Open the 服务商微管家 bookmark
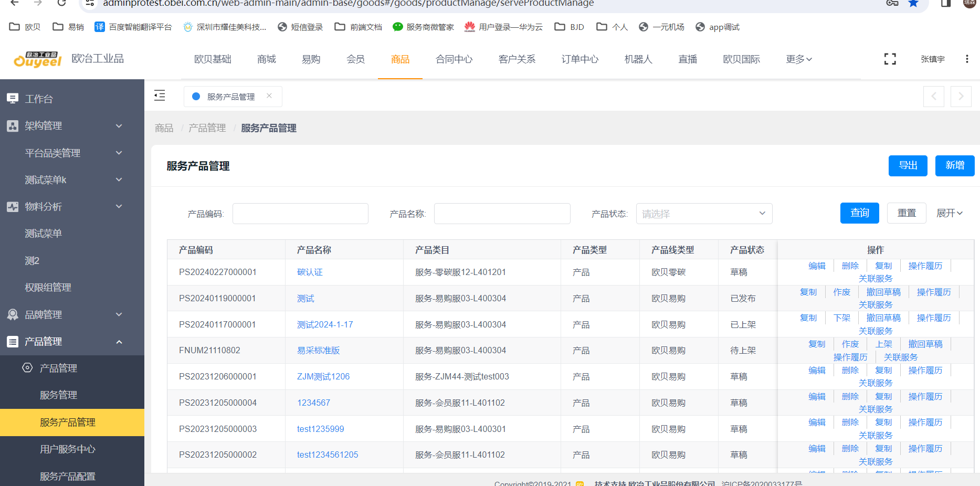Screen dimensions: 980x486 tap(423, 27)
